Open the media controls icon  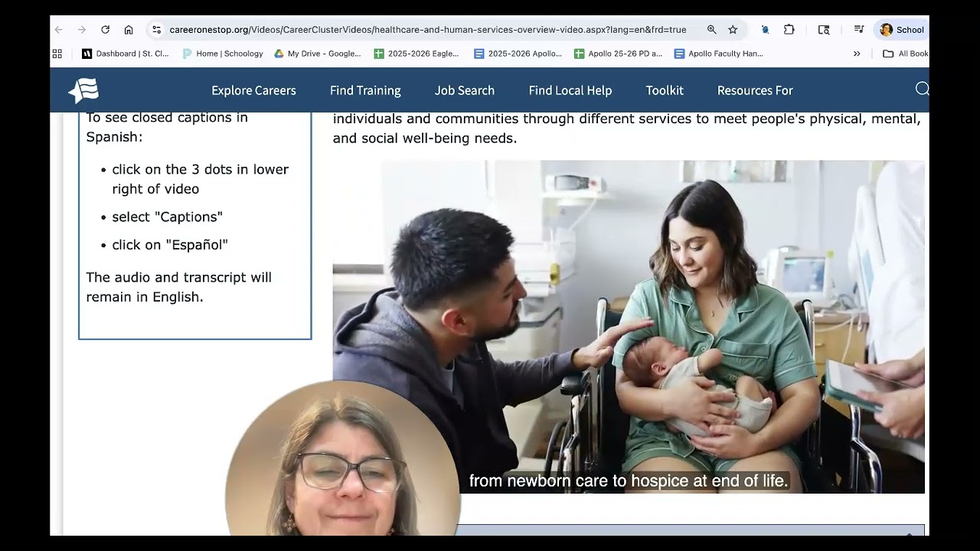click(859, 30)
